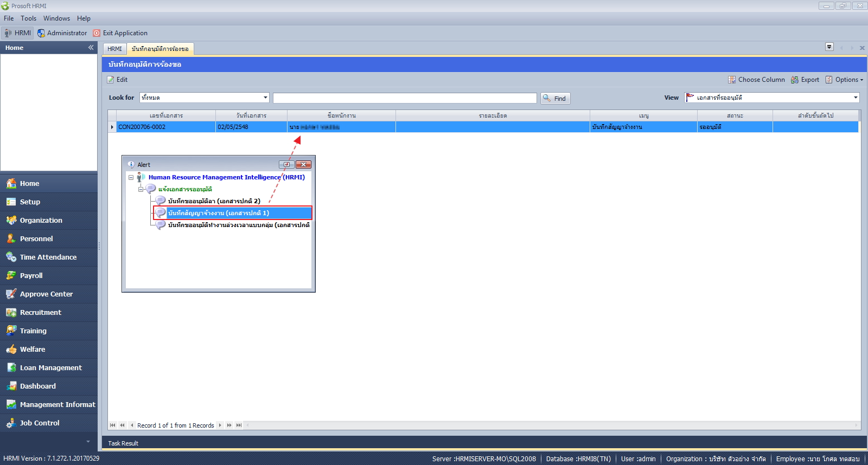
Task: Open the File menu
Action: (x=9, y=18)
